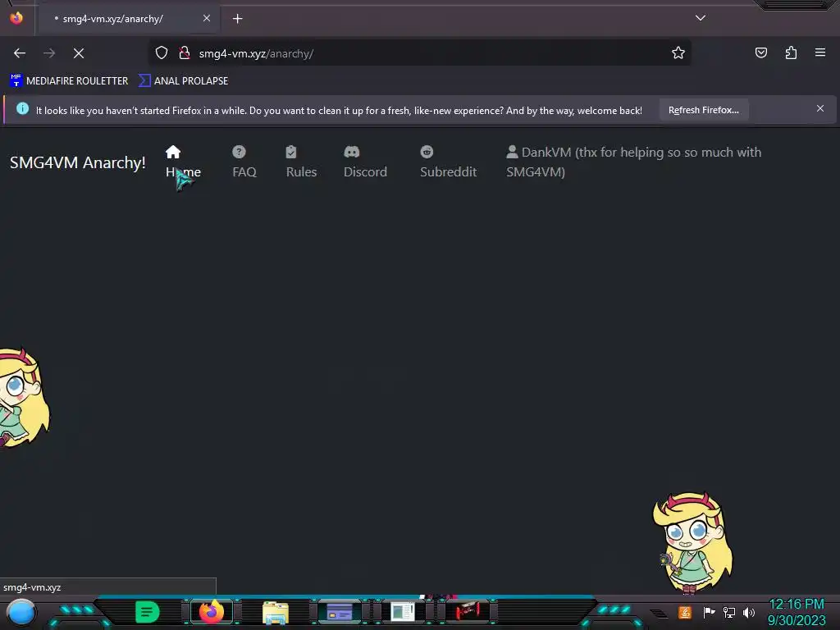The height and width of the screenshot is (630, 840).
Task: Open the Firefox application menu
Action: coord(820,52)
